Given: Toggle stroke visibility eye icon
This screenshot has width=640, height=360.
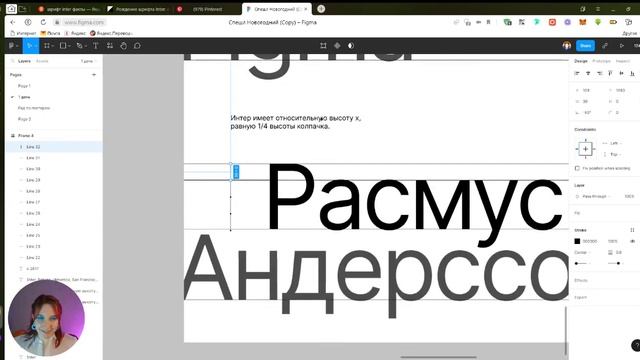Looking at the screenshot, I should (632, 241).
